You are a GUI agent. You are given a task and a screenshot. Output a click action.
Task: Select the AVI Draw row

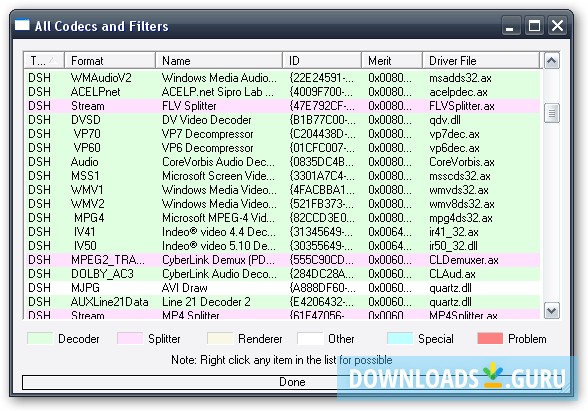pyautogui.click(x=282, y=288)
